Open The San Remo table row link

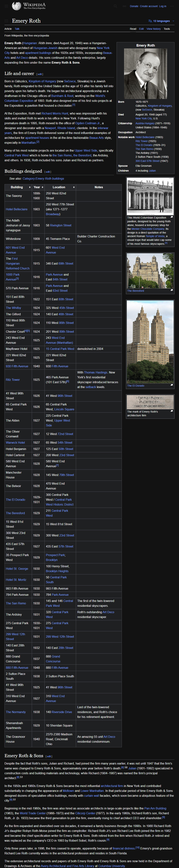coord(16,603)
